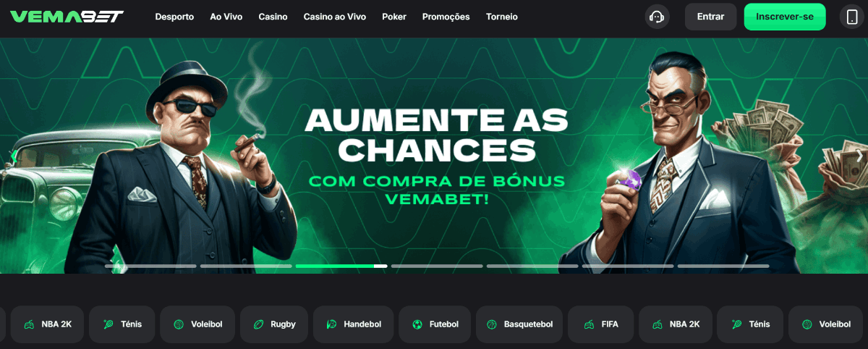Click the VEMABET logo
This screenshot has height=349, width=868.
(67, 16)
